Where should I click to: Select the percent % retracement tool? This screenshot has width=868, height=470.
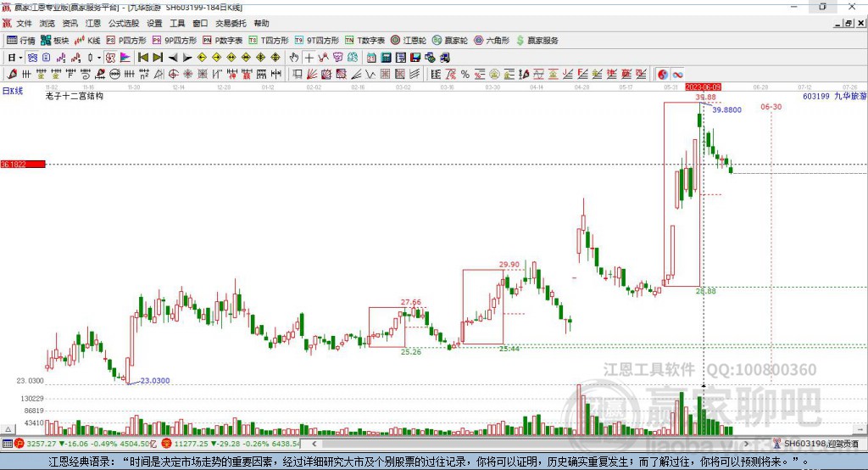pyautogui.click(x=465, y=74)
